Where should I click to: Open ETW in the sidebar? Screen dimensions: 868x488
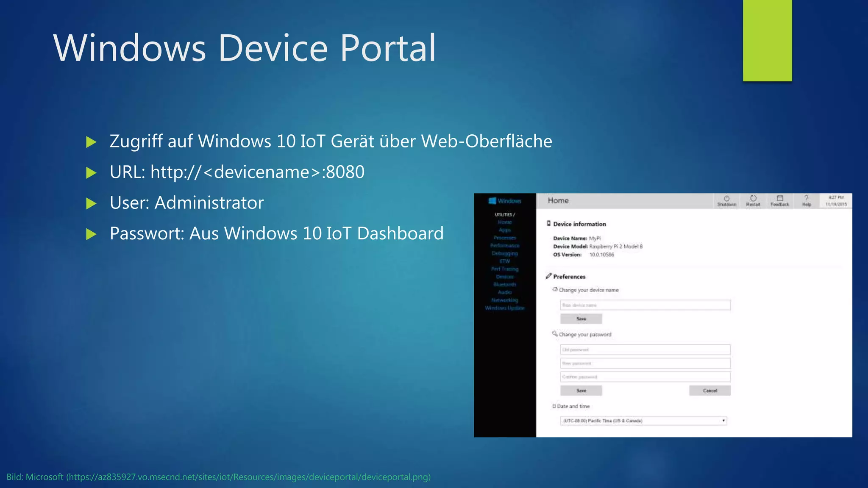click(x=505, y=261)
